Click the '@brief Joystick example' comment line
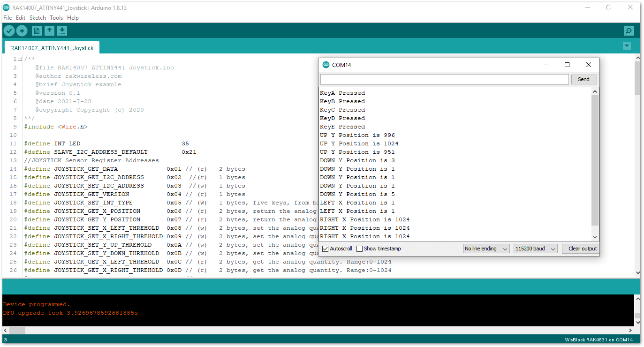Viewport: 644px width, 347px height. click(x=78, y=84)
